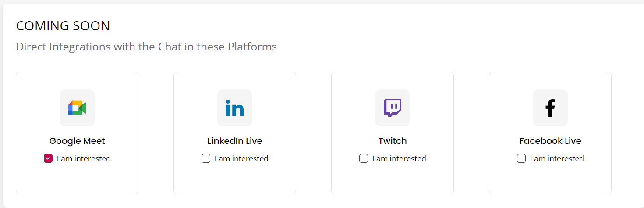Click empty space at bottom of Facebook Live card
The width and height of the screenshot is (644, 208).
point(550,180)
